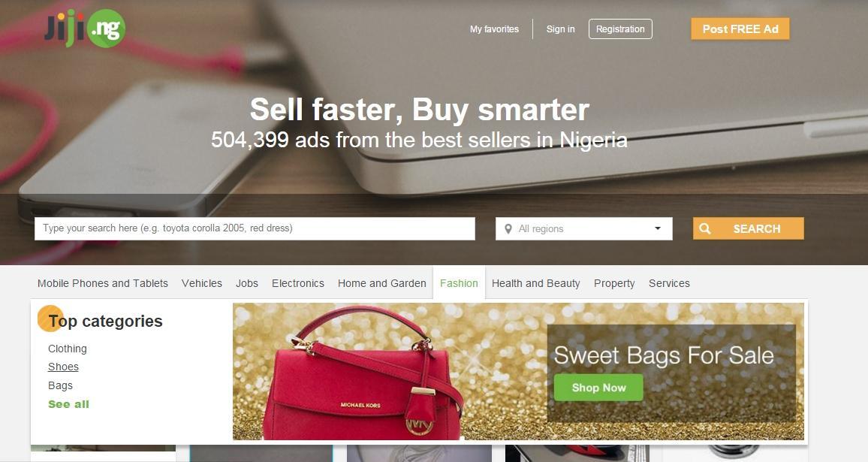
Task: Click Post FREE Ad button
Action: [x=740, y=29]
